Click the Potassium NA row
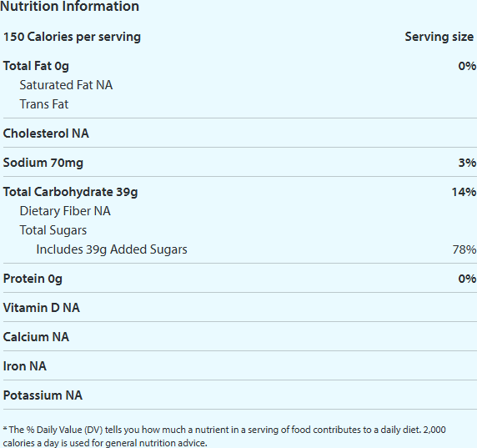Viewport: 477px width, 448px height. 239,395
